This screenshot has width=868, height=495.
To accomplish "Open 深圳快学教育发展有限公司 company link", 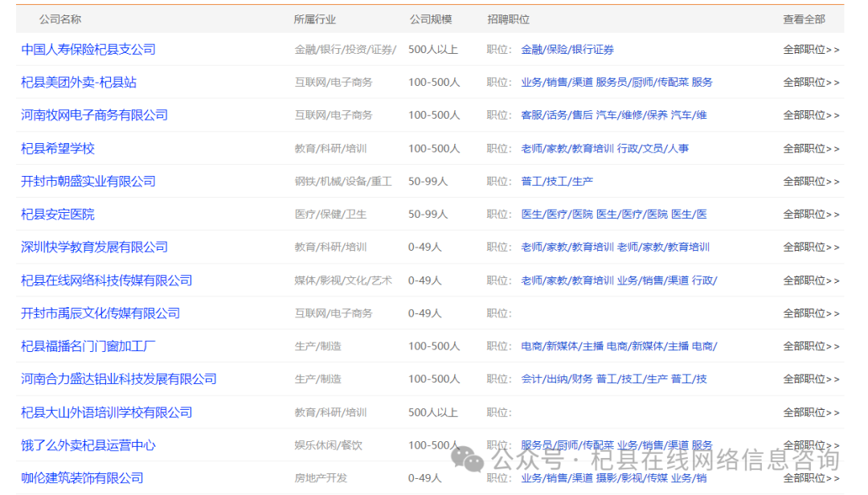I will click(x=94, y=247).
